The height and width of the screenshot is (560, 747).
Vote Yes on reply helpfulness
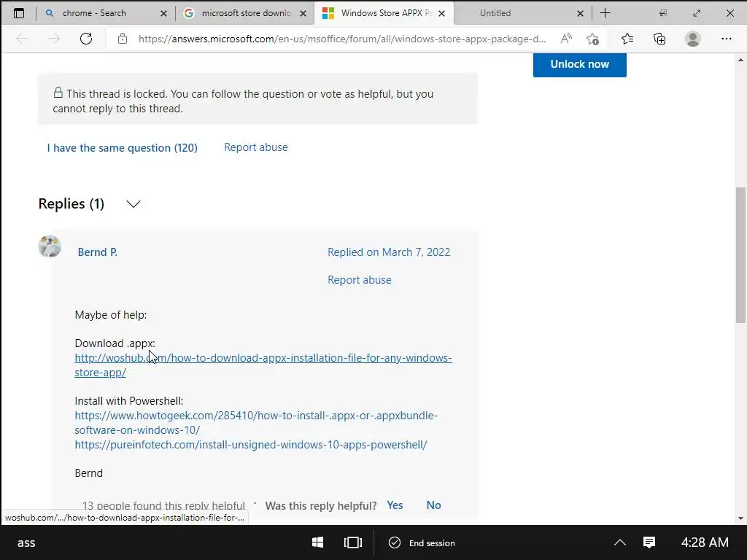pos(395,505)
